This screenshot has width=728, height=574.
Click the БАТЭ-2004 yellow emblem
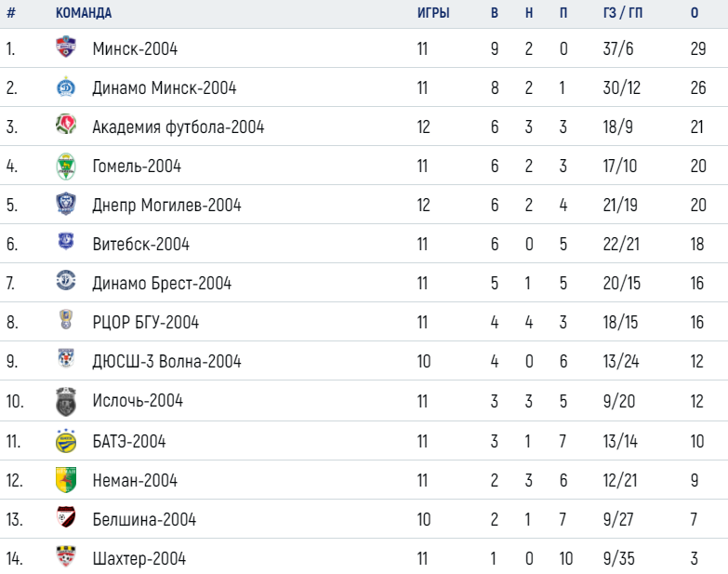click(x=66, y=441)
